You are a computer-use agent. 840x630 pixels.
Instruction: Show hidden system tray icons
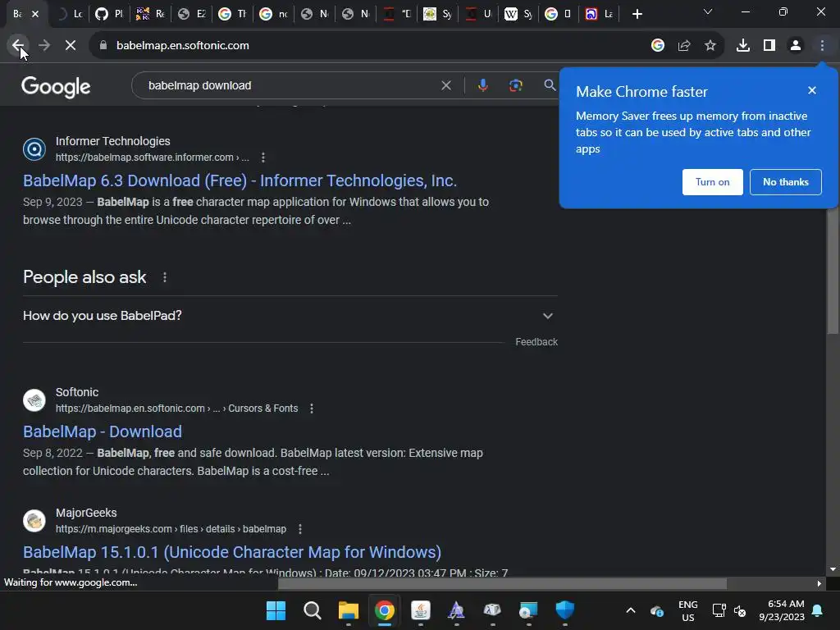(631, 610)
